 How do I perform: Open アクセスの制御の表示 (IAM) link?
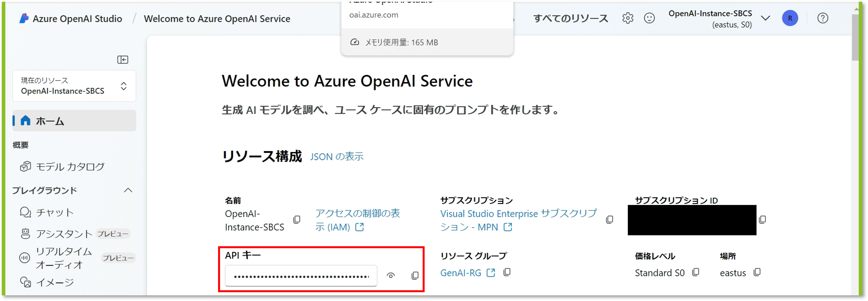tap(357, 220)
